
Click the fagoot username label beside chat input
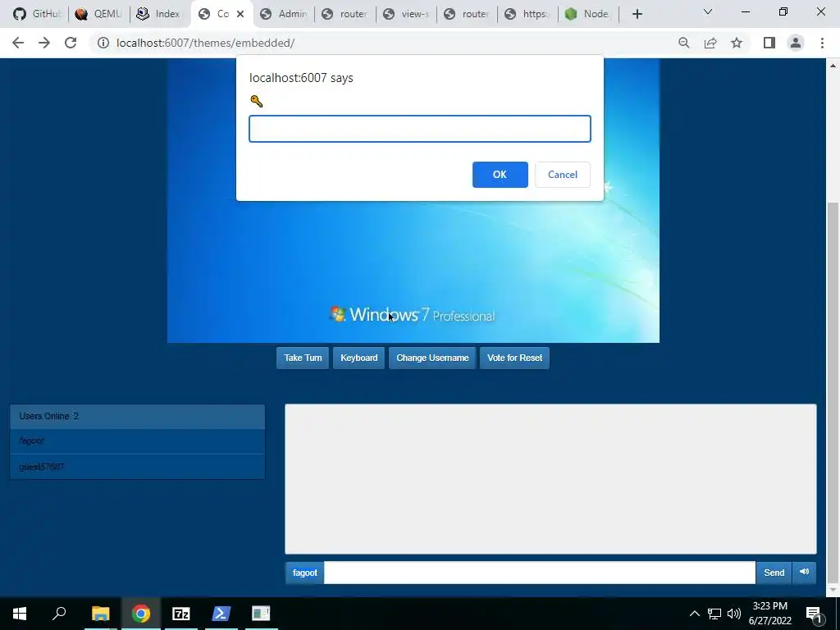pos(305,573)
